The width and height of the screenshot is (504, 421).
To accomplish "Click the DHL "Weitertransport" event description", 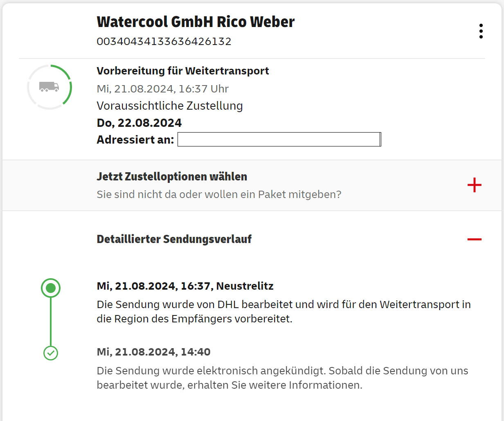I will tap(283, 311).
